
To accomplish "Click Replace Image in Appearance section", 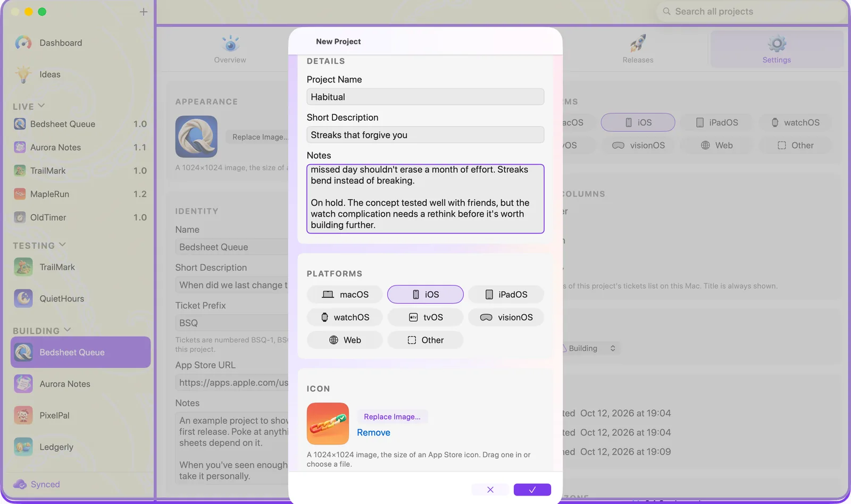I will [x=258, y=137].
